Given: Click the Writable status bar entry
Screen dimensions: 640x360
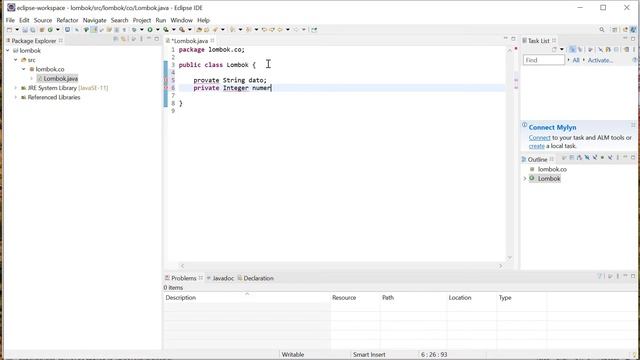Looking at the screenshot, I should point(293,354).
